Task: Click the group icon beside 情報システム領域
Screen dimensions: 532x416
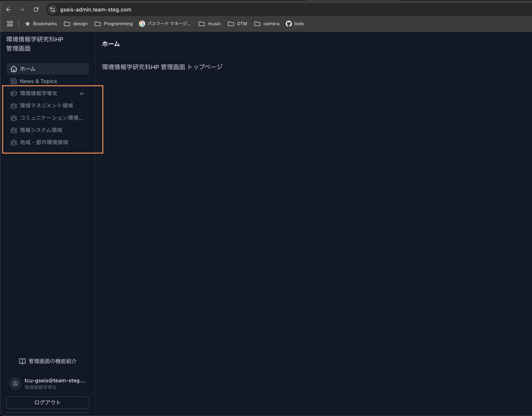Action: click(x=14, y=130)
